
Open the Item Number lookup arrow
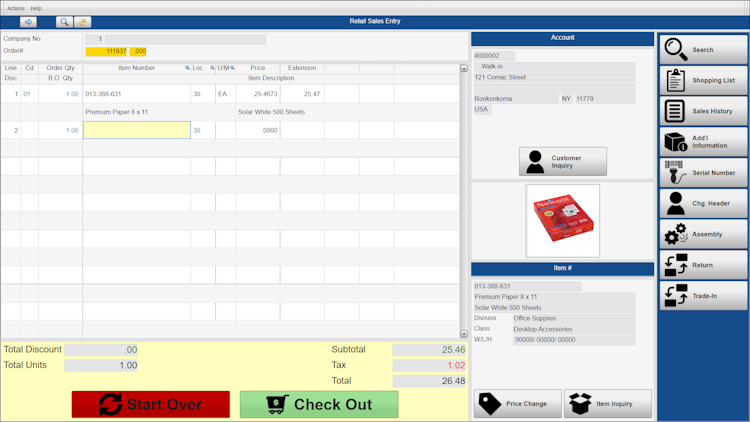[x=187, y=68]
